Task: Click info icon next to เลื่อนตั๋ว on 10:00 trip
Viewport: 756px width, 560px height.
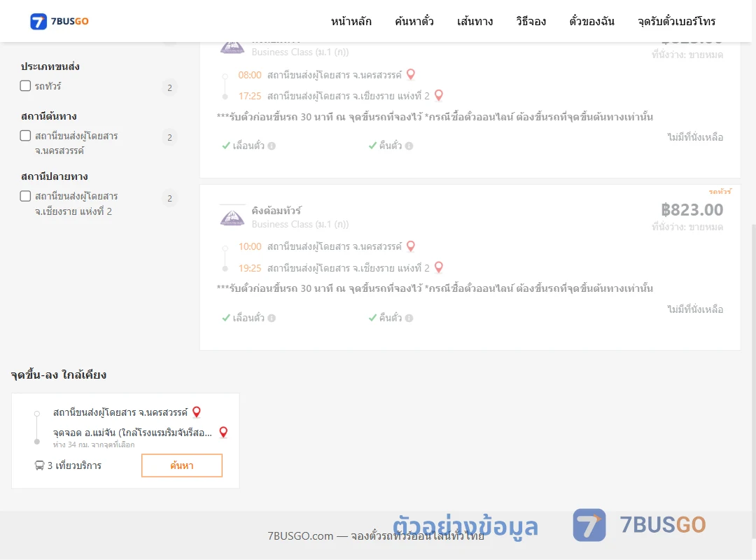Action: point(272,318)
